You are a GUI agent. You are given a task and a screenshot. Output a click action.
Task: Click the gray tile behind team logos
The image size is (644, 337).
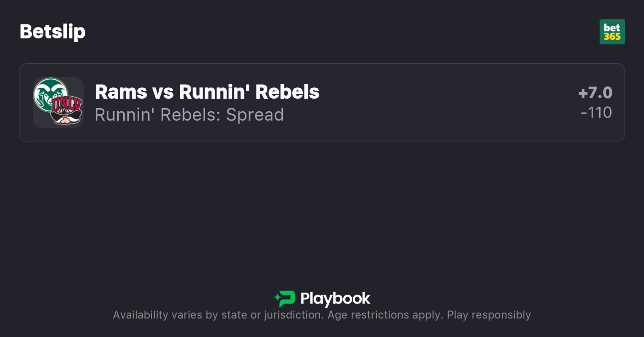point(41,120)
